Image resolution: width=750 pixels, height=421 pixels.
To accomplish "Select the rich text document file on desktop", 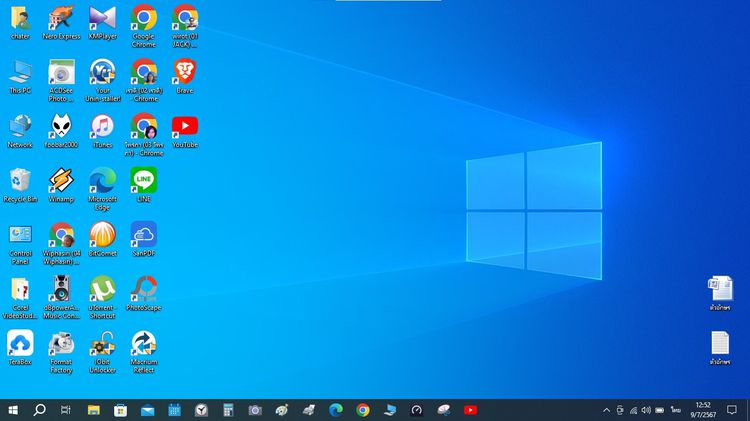I will tap(720, 294).
